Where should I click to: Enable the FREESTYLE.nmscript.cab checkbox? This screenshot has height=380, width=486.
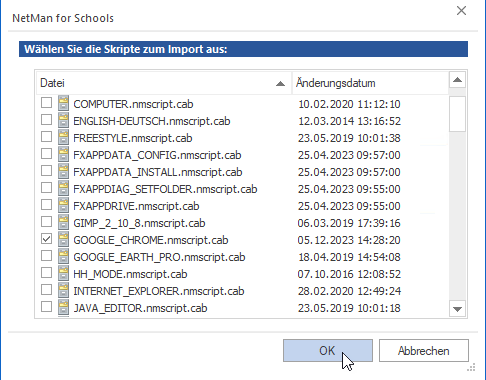pos(47,137)
